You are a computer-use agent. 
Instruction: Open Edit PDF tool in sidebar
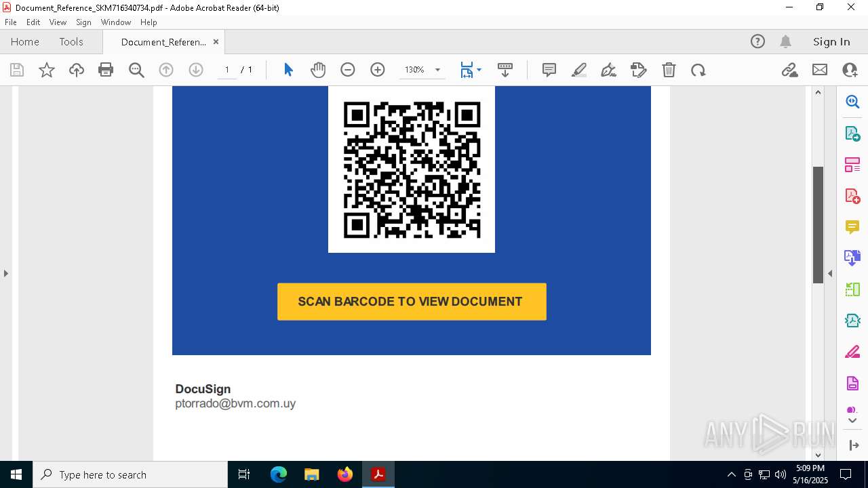(x=852, y=165)
